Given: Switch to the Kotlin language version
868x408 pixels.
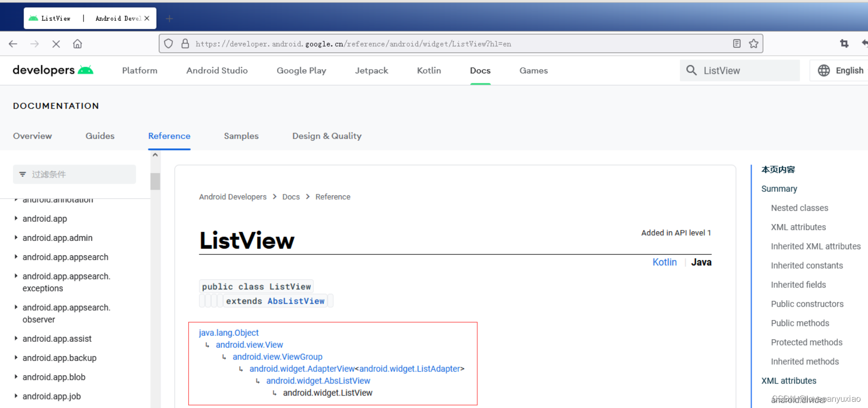Looking at the screenshot, I should 664,262.
